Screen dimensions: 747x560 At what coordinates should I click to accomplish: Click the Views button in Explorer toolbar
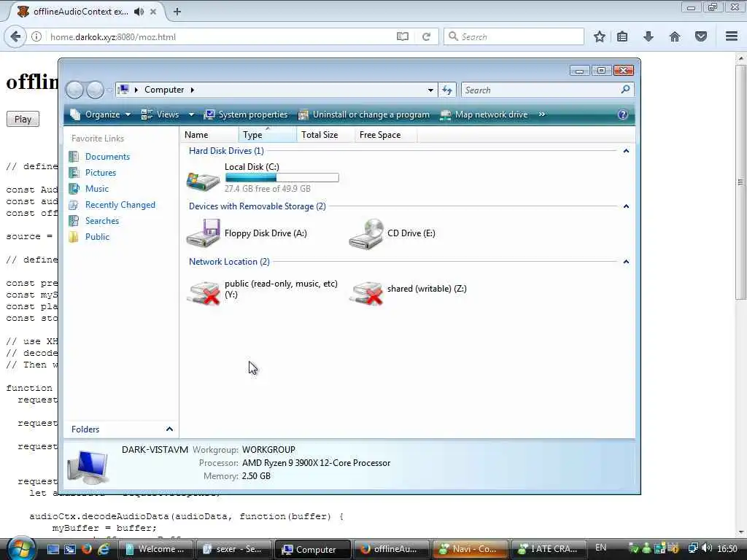[160, 114]
